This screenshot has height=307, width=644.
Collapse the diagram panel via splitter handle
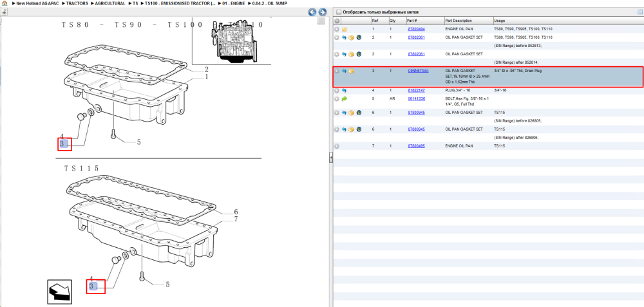tap(330, 158)
